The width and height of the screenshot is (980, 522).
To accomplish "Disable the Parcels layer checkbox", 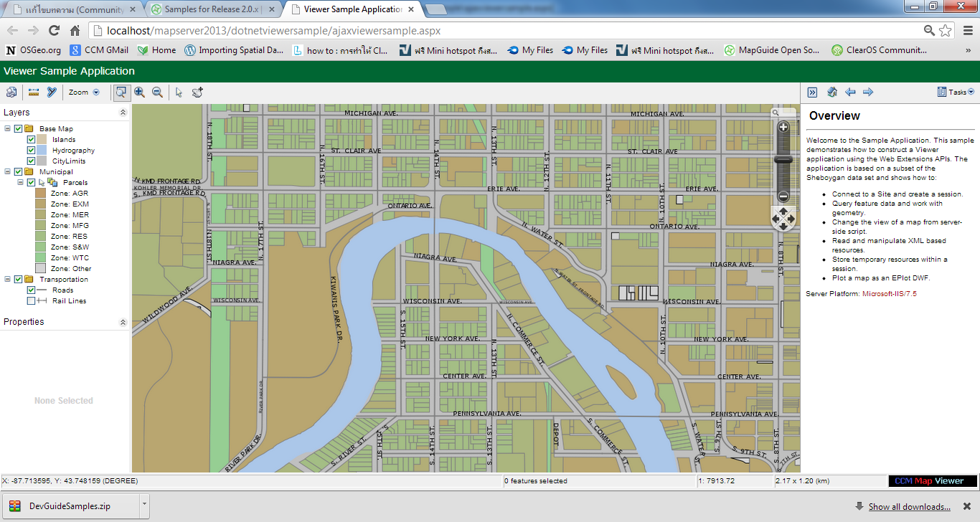I will coord(30,182).
